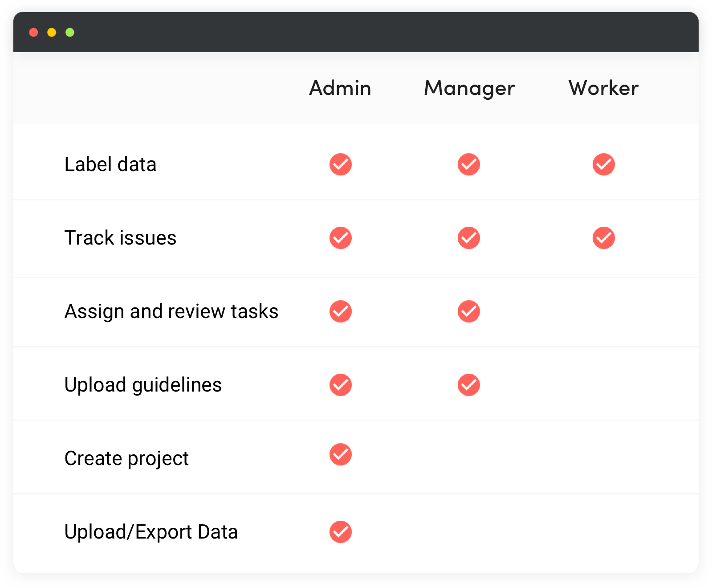This screenshot has height=588, width=712.
Task: Click Admin checkmark for Assign and review tasks
Action: click(341, 311)
